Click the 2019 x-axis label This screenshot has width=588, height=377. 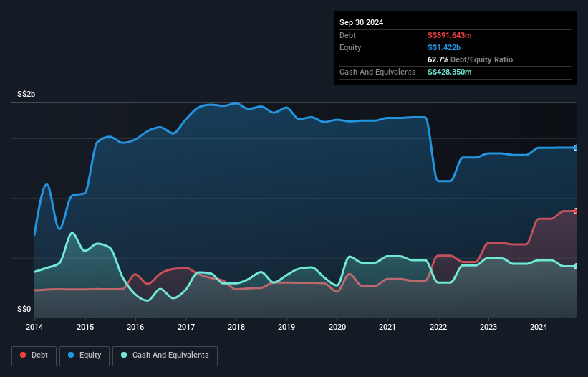[x=286, y=327]
